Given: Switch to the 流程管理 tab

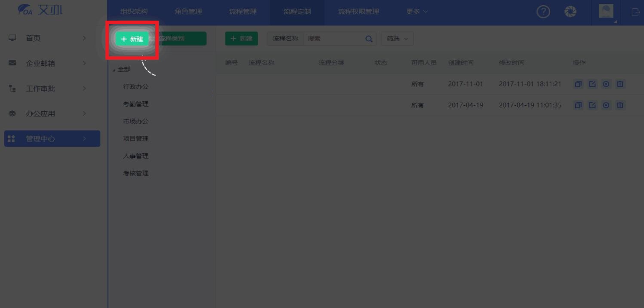Looking at the screenshot, I should click(243, 12).
